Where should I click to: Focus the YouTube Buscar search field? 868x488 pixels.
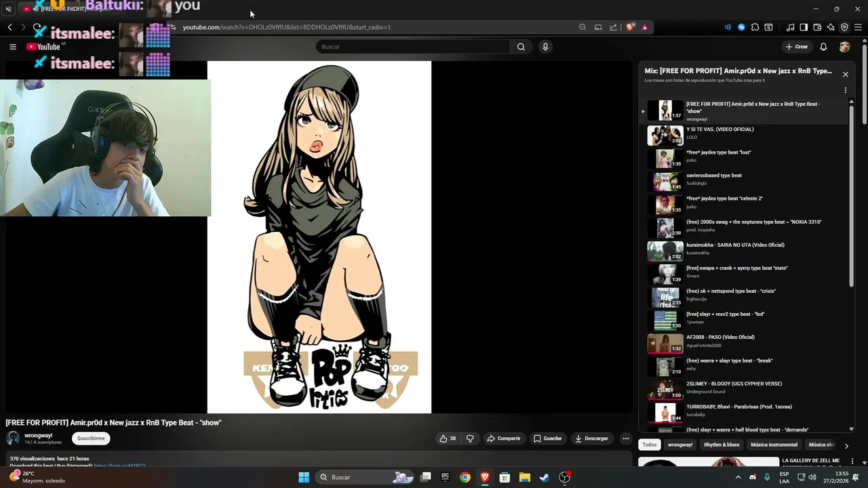click(412, 47)
